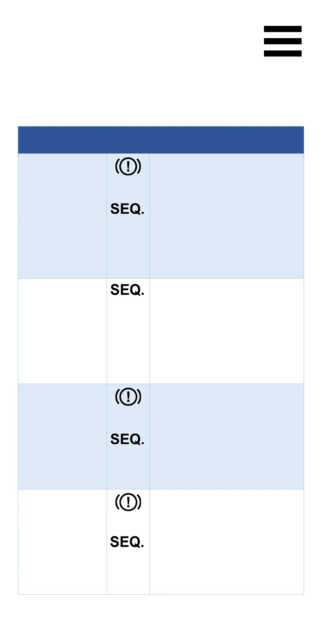The width and height of the screenshot is (322, 644).
Task: Click the second row's empty left cell
Action: [62, 331]
